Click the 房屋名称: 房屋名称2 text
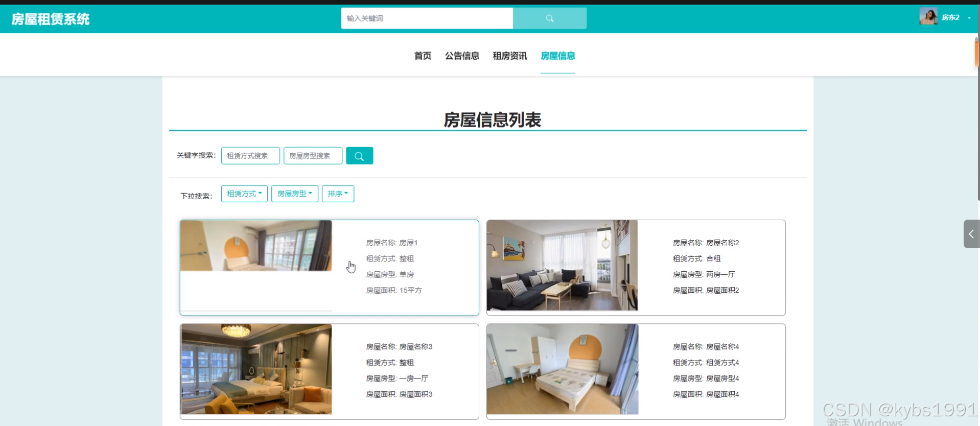The image size is (980, 426). click(706, 243)
